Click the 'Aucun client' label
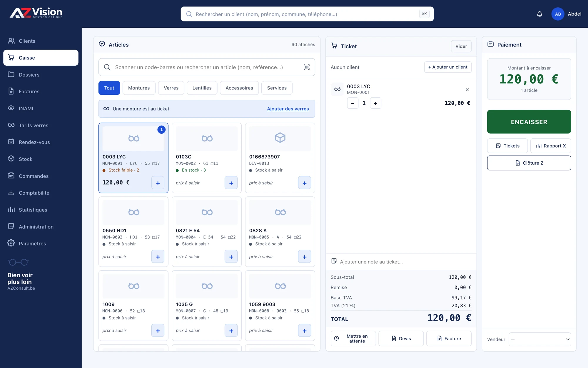Image resolution: width=588 pixels, height=368 pixels. [345, 67]
